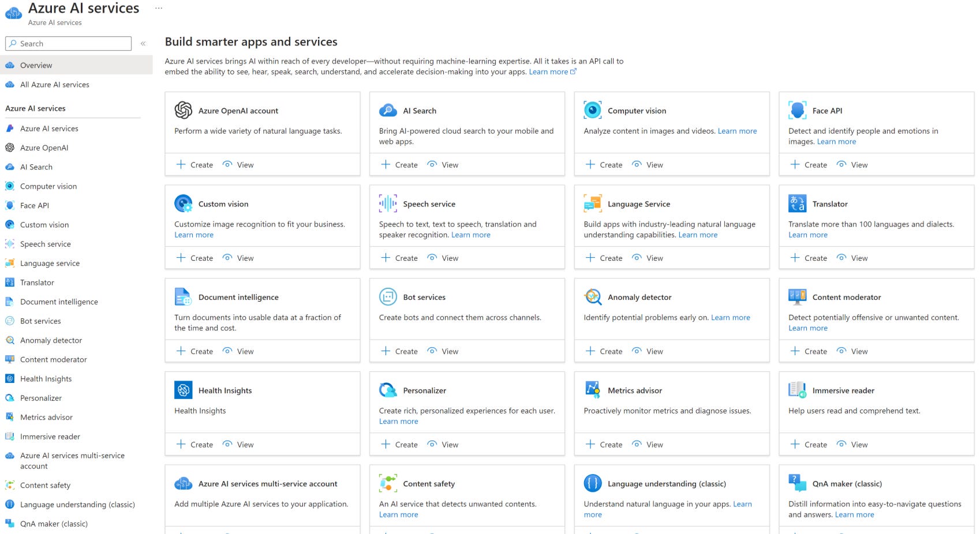Viewport: 980px width, 534px height.
Task: Click the Content moderator card icon
Action: pyautogui.click(x=798, y=297)
